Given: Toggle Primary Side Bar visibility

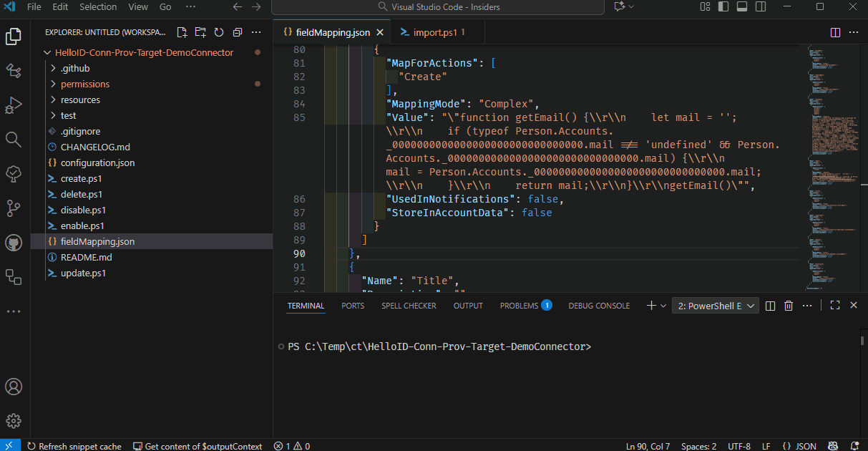Looking at the screenshot, I should coord(723,6).
